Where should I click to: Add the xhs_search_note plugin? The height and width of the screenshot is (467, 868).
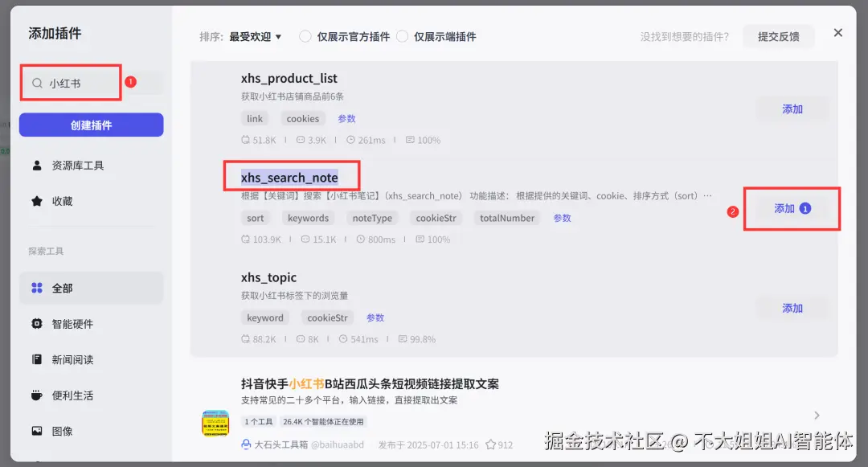click(792, 209)
